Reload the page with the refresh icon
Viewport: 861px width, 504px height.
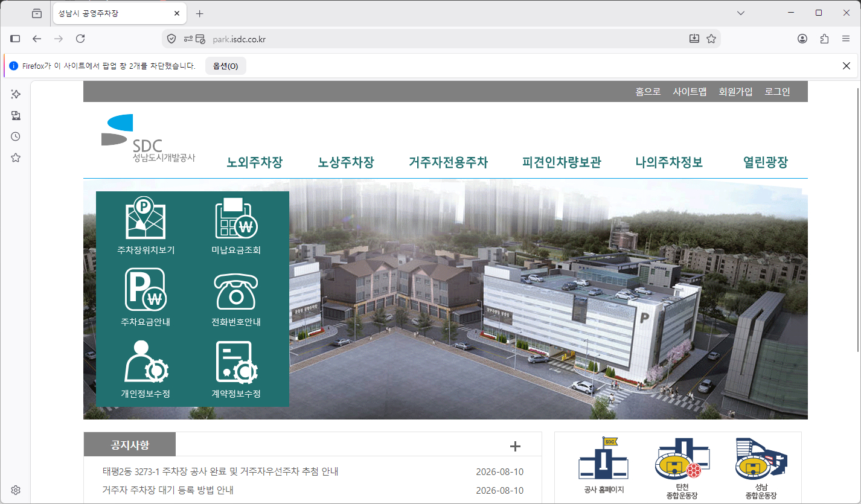[x=80, y=39]
